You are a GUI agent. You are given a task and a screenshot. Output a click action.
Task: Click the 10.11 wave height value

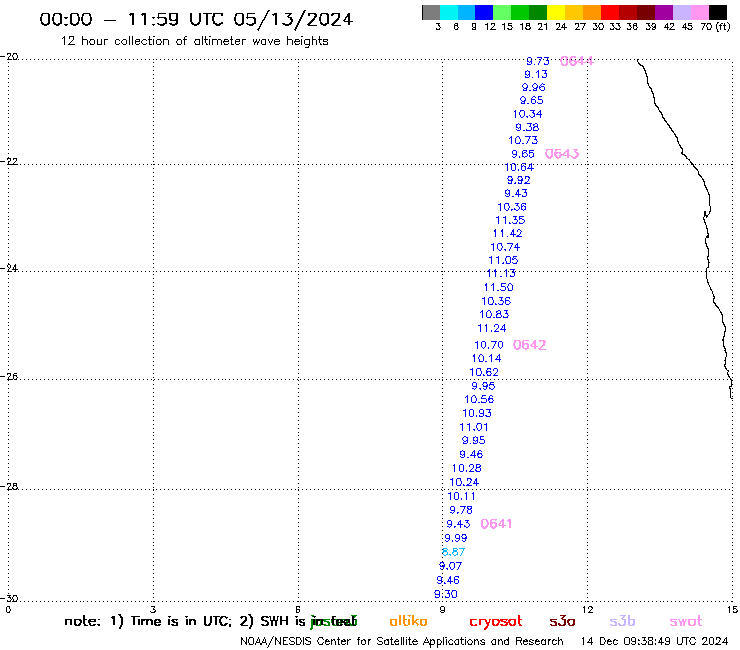pyautogui.click(x=461, y=497)
